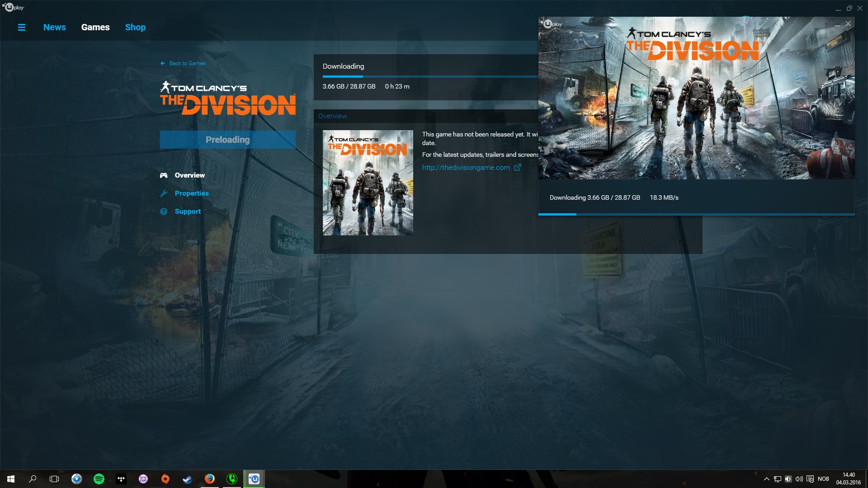Open Steam from the taskbar
This screenshot has height=488, width=868.
187,479
